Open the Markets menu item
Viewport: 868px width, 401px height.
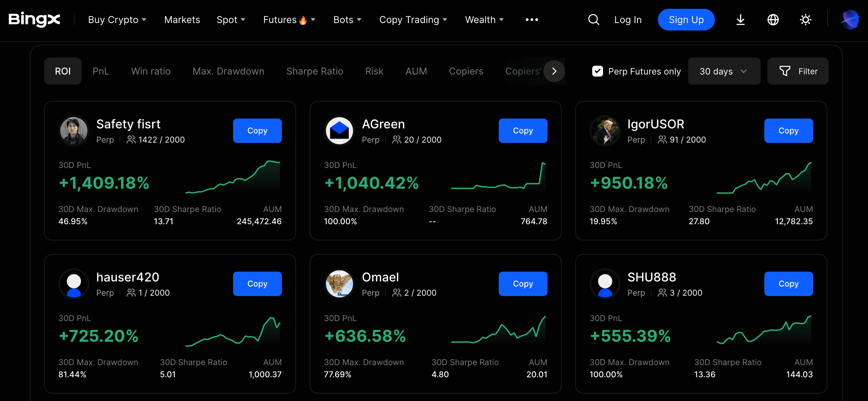click(x=182, y=20)
